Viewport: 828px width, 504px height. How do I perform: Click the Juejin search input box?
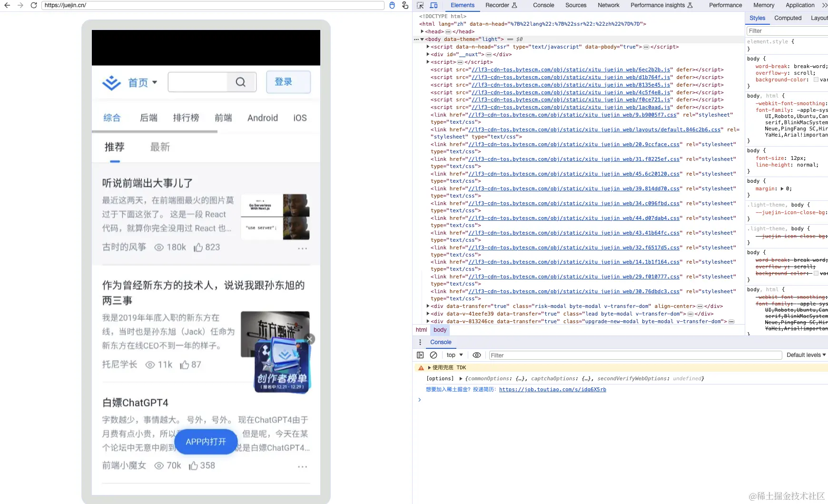198,82
